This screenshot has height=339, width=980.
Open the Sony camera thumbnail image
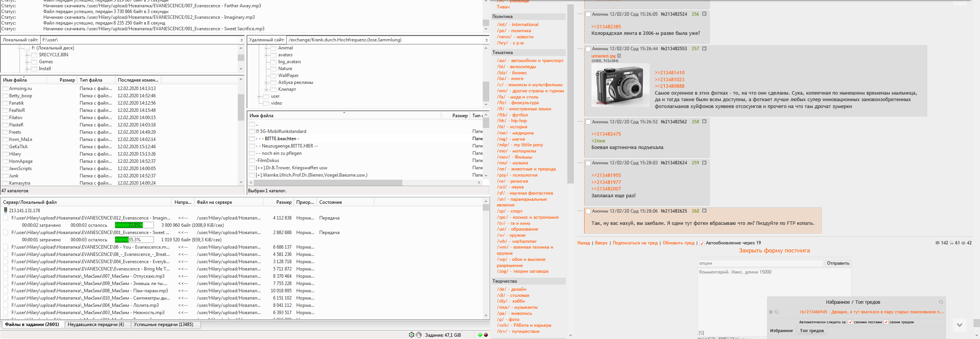point(621,85)
